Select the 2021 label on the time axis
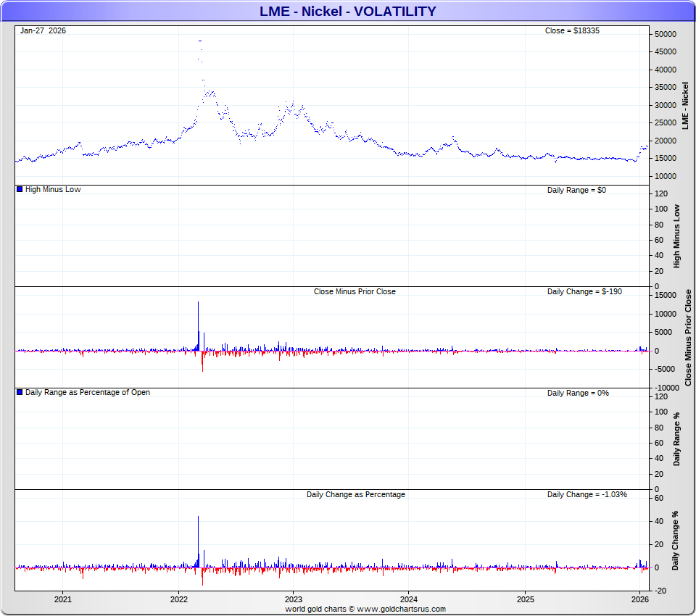Viewport: 696px width, 616px height. coord(63,599)
